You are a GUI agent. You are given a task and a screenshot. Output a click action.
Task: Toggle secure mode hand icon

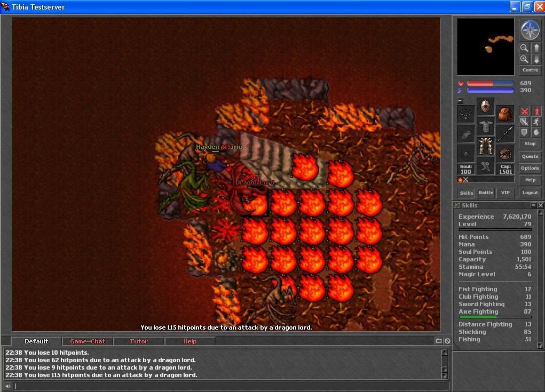[536, 132]
